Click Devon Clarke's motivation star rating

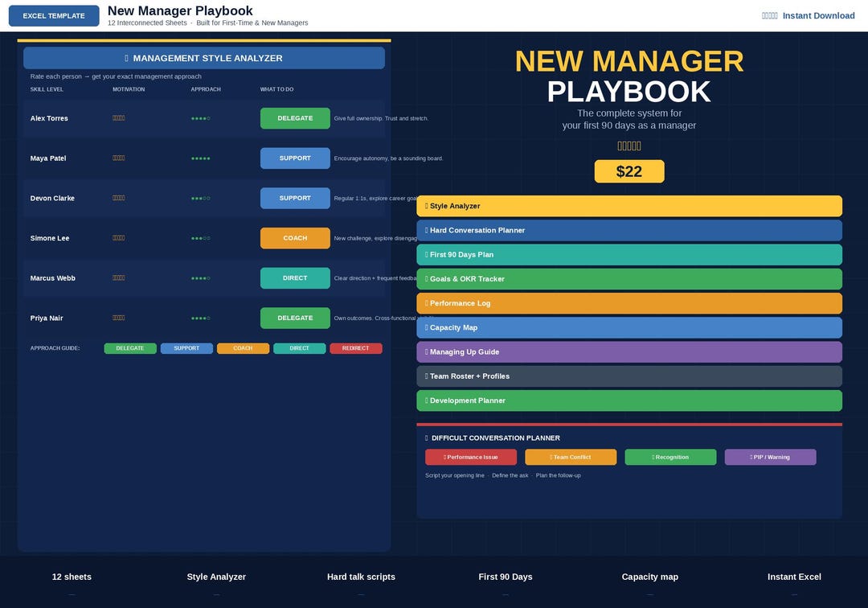pos(118,198)
